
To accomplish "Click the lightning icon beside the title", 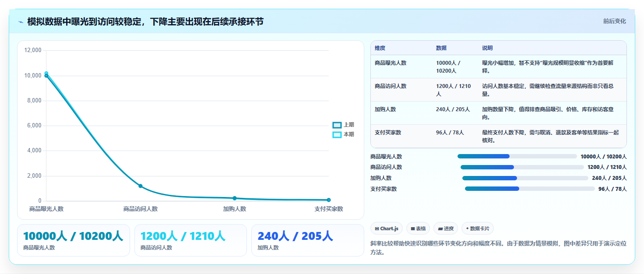I will [21, 22].
